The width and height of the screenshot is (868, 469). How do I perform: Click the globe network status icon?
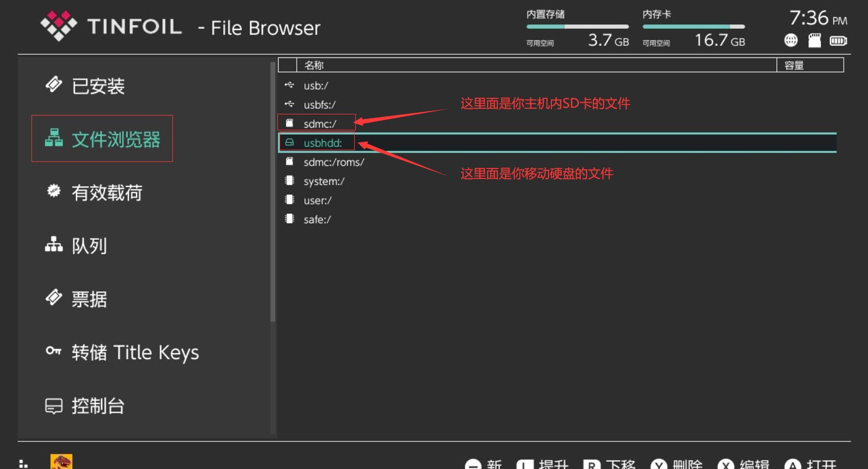[791, 40]
